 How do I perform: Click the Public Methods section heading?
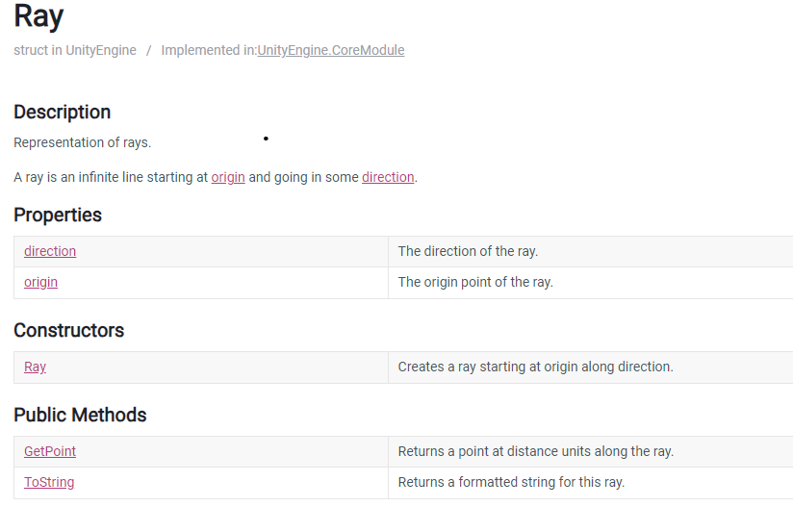[x=80, y=415]
